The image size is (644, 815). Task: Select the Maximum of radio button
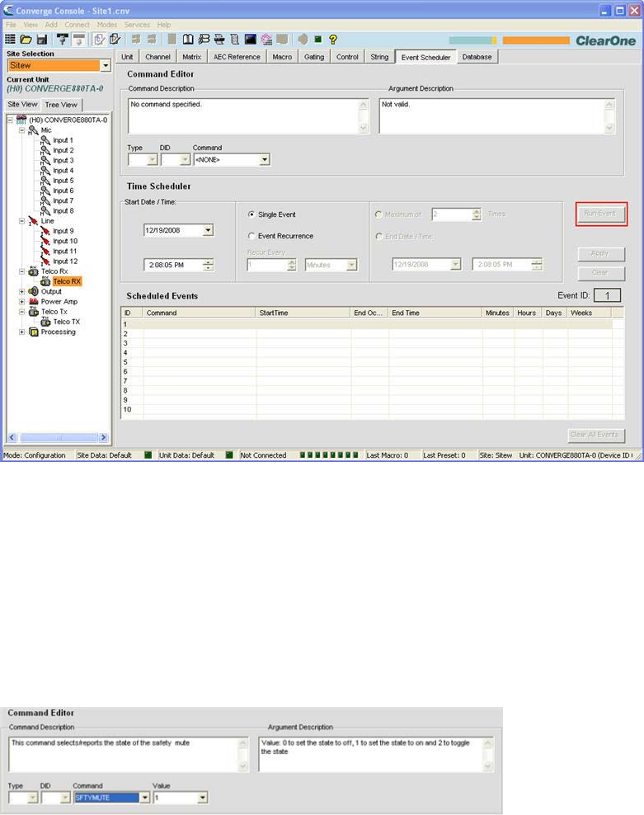[378, 214]
